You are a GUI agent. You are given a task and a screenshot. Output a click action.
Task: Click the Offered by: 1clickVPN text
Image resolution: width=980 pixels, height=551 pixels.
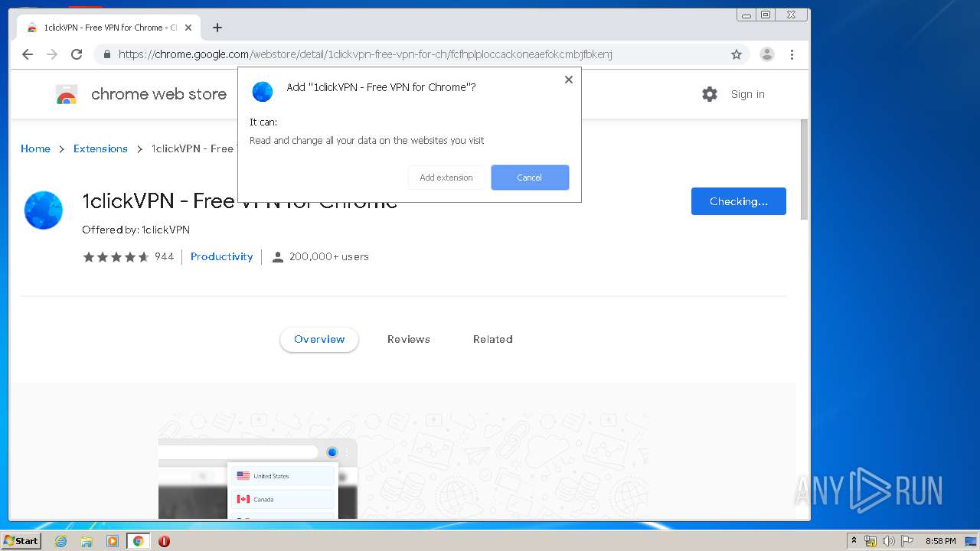[x=136, y=230]
